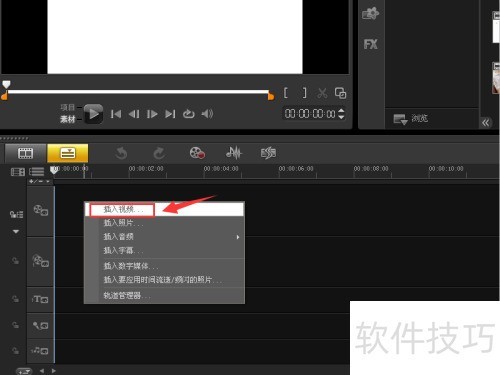Select the video track icon
This screenshot has width=500, height=375.
pyautogui.click(x=40, y=210)
